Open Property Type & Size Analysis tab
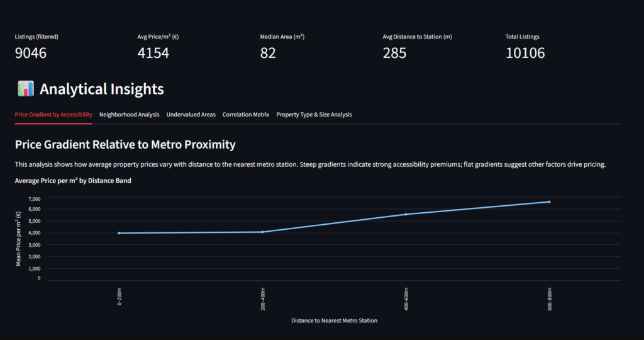644x340 pixels. (x=314, y=115)
